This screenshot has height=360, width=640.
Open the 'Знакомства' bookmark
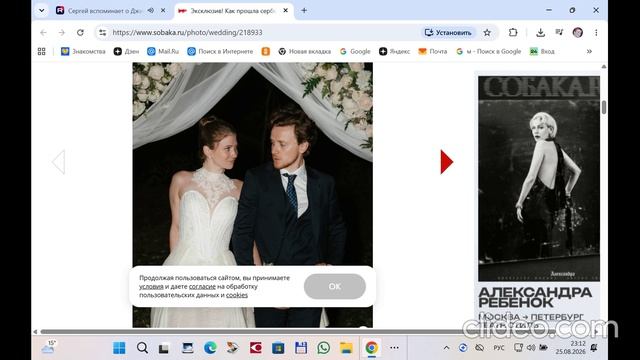(83, 51)
